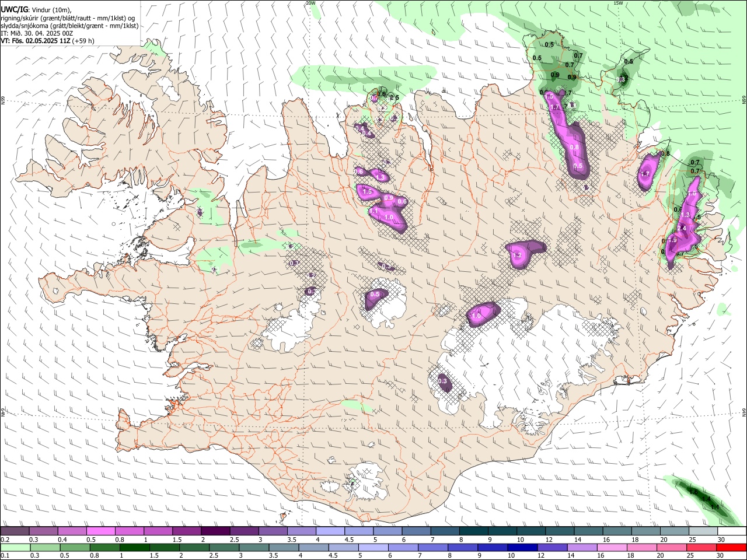Pick the lavender 4 snow scale swatch
747x560 pixels.
[330, 531]
